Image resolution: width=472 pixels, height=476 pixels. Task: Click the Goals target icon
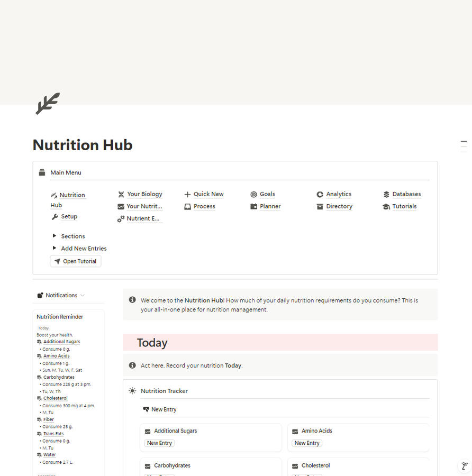tap(253, 194)
